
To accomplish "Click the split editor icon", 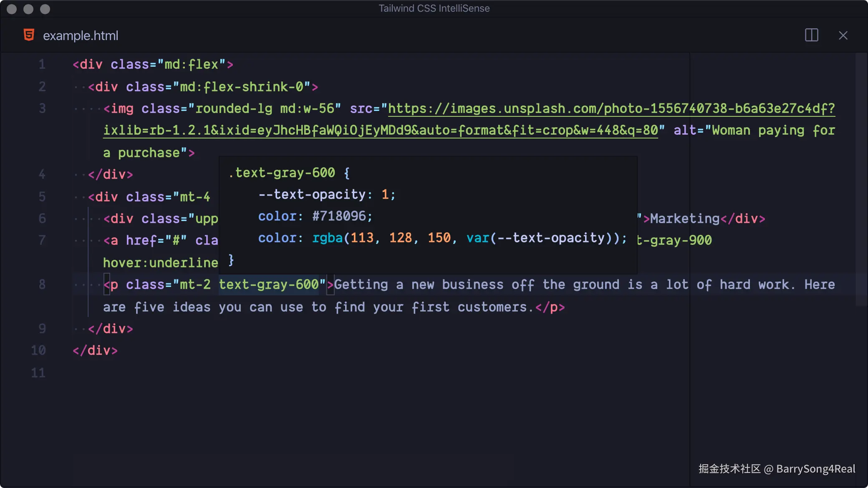I will click(811, 35).
